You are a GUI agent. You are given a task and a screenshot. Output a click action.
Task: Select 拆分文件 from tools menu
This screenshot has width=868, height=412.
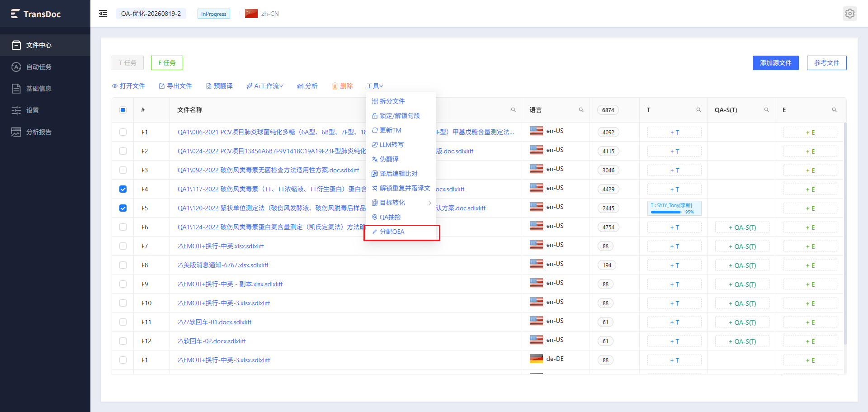401,101
